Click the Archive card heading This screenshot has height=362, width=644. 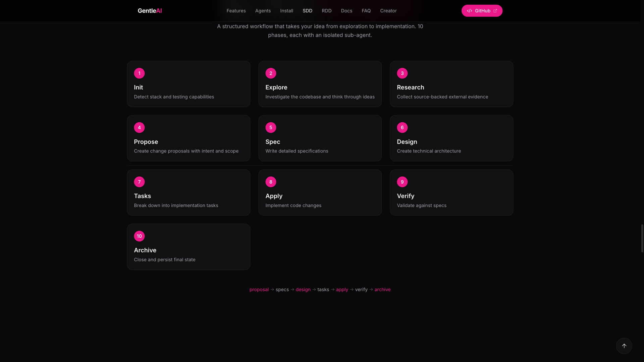click(145, 250)
